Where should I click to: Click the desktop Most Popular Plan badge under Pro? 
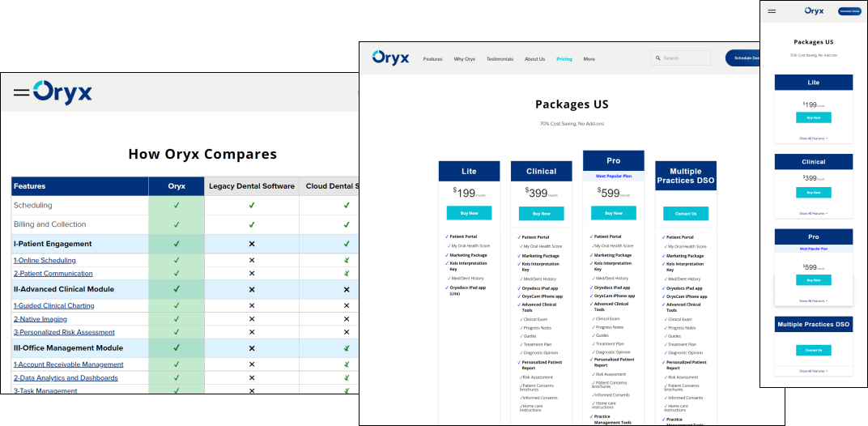(614, 177)
